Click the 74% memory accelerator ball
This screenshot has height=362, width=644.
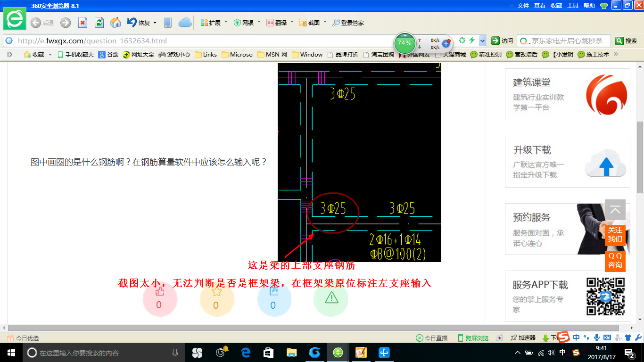405,43
